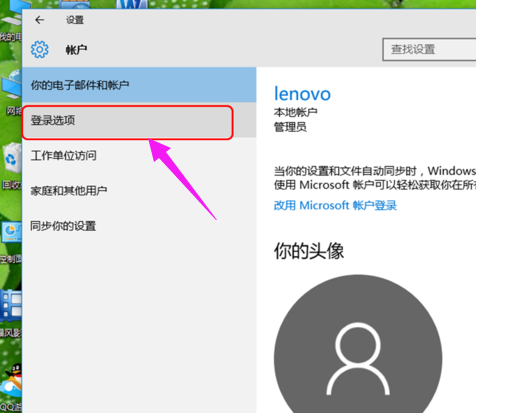
Task: Select the Control Panel desktop icon
Action: 11,233
